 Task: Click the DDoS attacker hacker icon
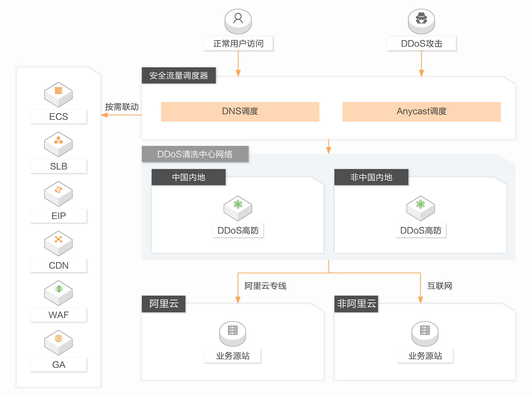421,21
